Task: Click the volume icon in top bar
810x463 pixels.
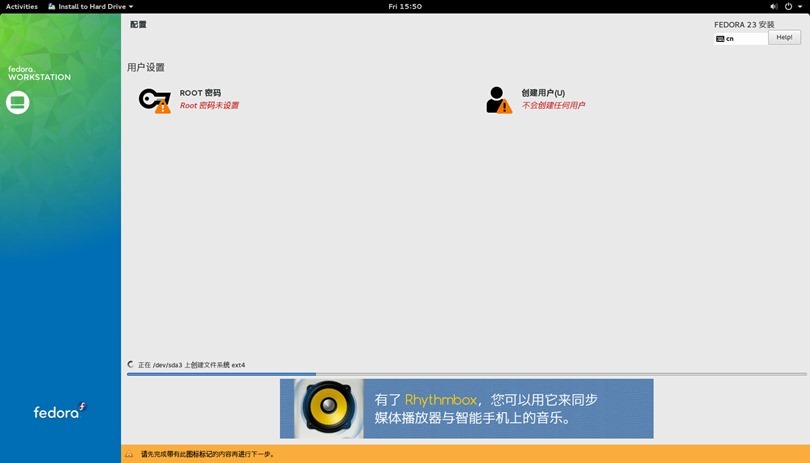Action: [x=774, y=6]
